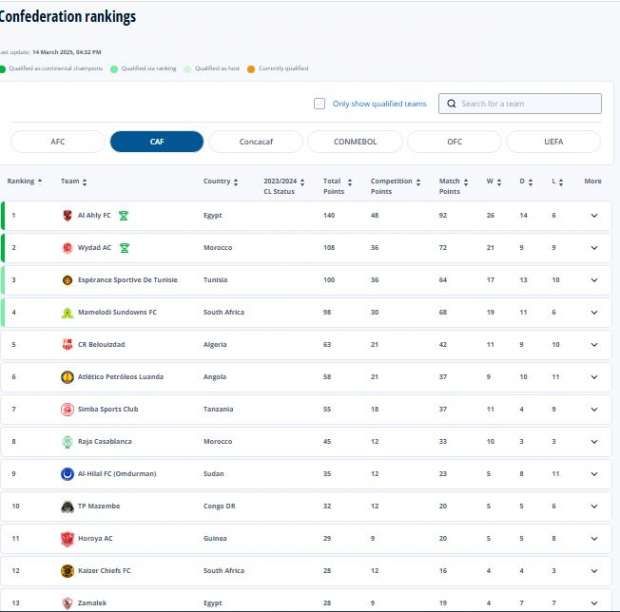Click the Qualified via ranking legend dot
The width and height of the screenshot is (620, 612).
(114, 69)
